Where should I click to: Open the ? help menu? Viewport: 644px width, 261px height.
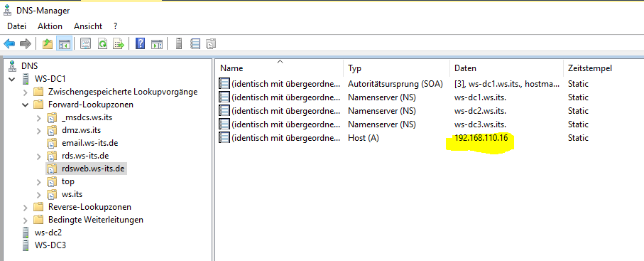click(x=116, y=26)
